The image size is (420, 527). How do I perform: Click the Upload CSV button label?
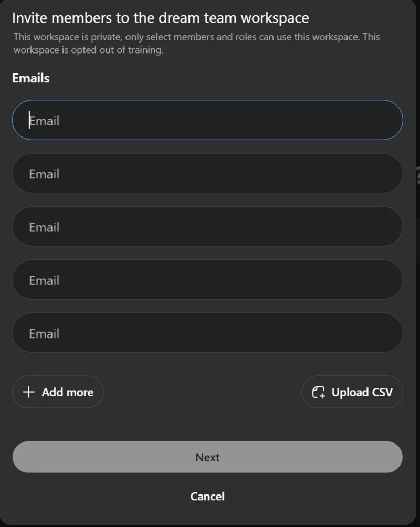click(x=362, y=392)
